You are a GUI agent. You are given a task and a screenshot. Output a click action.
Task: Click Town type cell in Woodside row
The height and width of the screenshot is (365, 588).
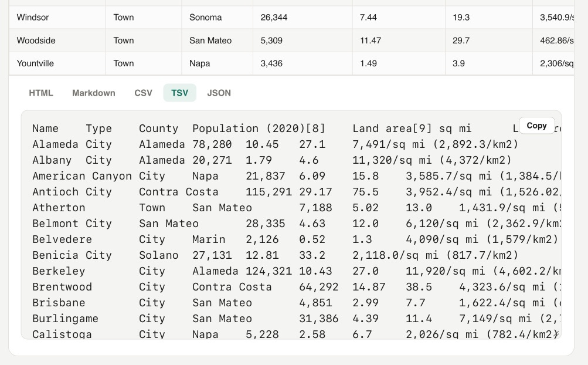click(x=144, y=40)
